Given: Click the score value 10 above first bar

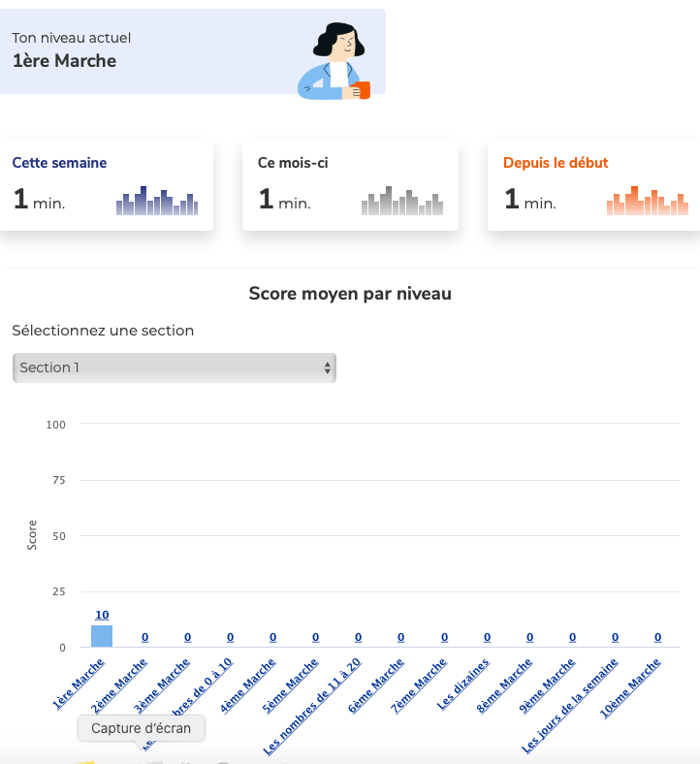Looking at the screenshot, I should click(102, 615).
